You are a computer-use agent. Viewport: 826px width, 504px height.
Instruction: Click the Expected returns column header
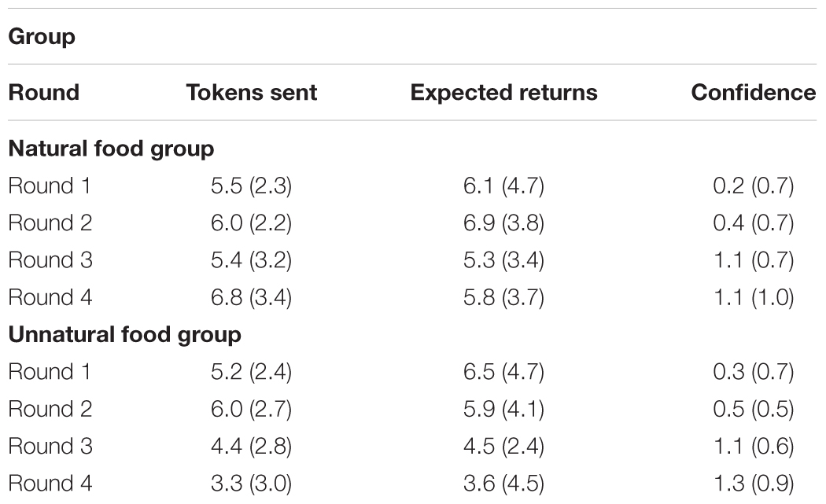coord(503,93)
